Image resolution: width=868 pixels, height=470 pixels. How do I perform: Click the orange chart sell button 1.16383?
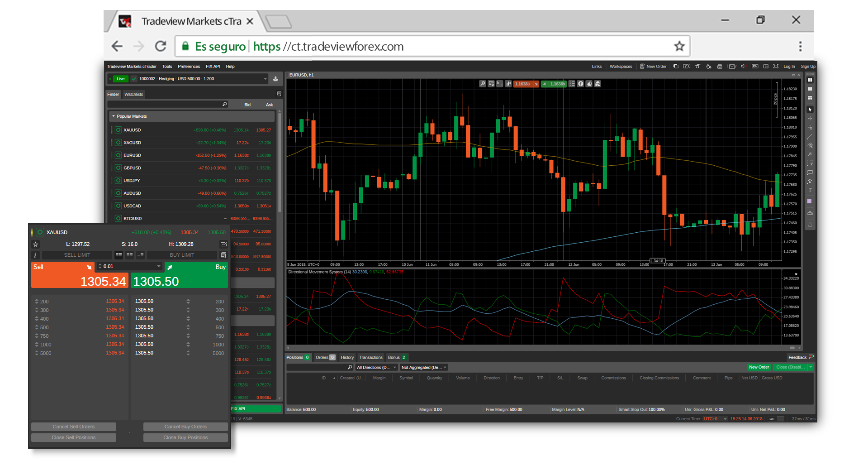[x=526, y=84]
